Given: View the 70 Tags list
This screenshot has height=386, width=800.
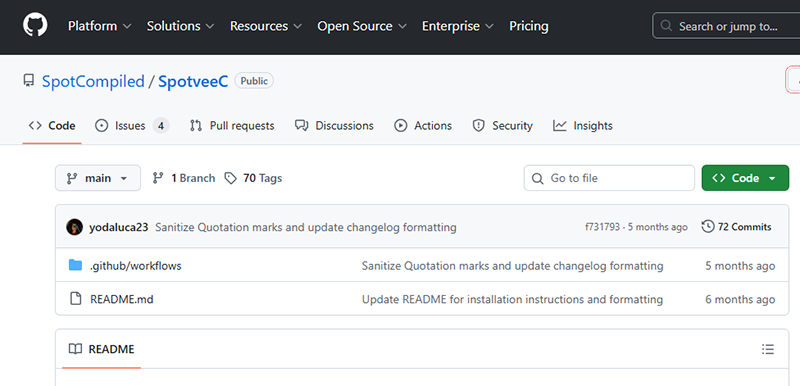Looking at the screenshot, I should [254, 178].
